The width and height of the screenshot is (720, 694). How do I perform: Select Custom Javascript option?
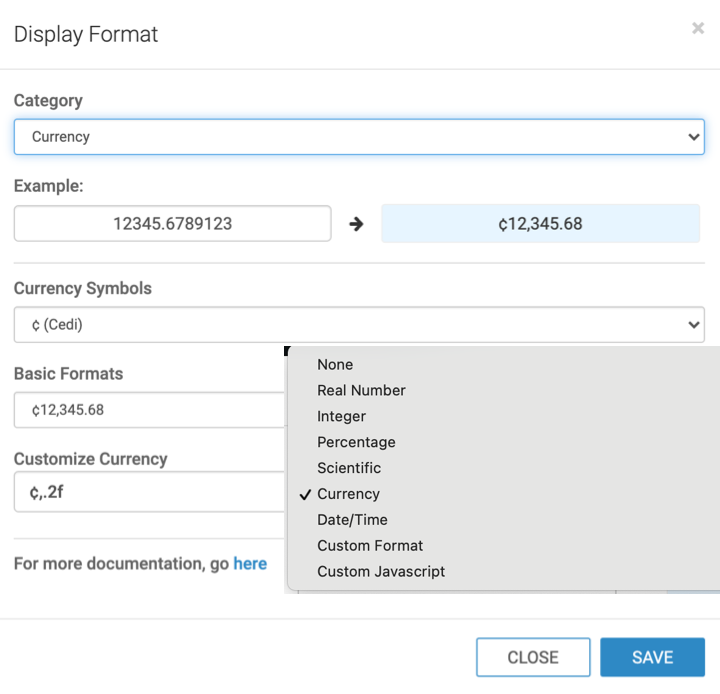pyautogui.click(x=381, y=572)
